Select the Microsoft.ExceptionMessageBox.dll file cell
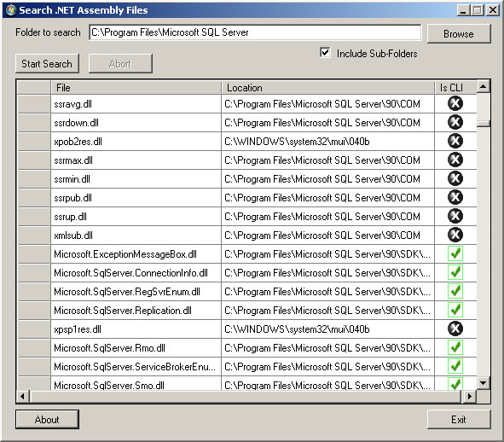This screenshot has width=504, height=442. click(x=136, y=253)
